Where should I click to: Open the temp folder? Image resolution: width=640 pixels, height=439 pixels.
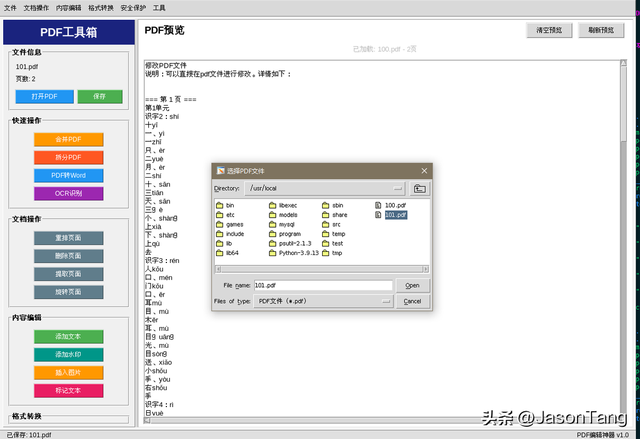(333, 234)
